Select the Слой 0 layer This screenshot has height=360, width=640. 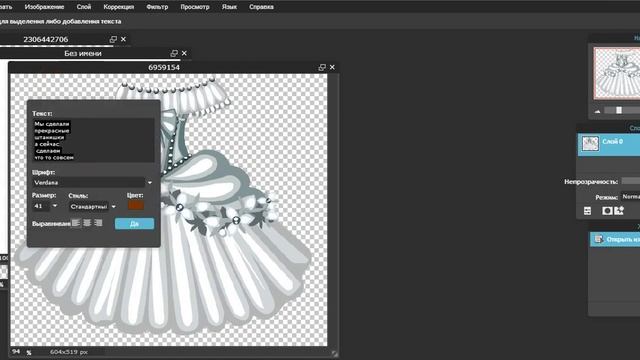[x=609, y=144]
